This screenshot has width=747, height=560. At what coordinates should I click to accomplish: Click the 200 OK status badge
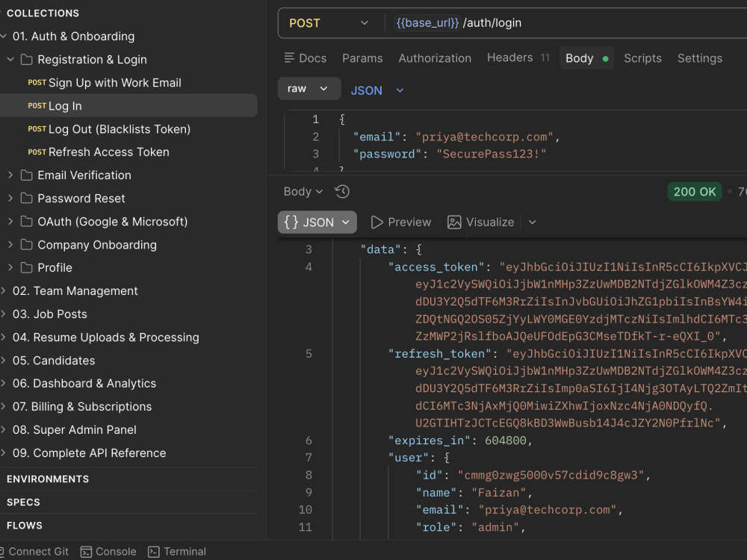point(695,191)
